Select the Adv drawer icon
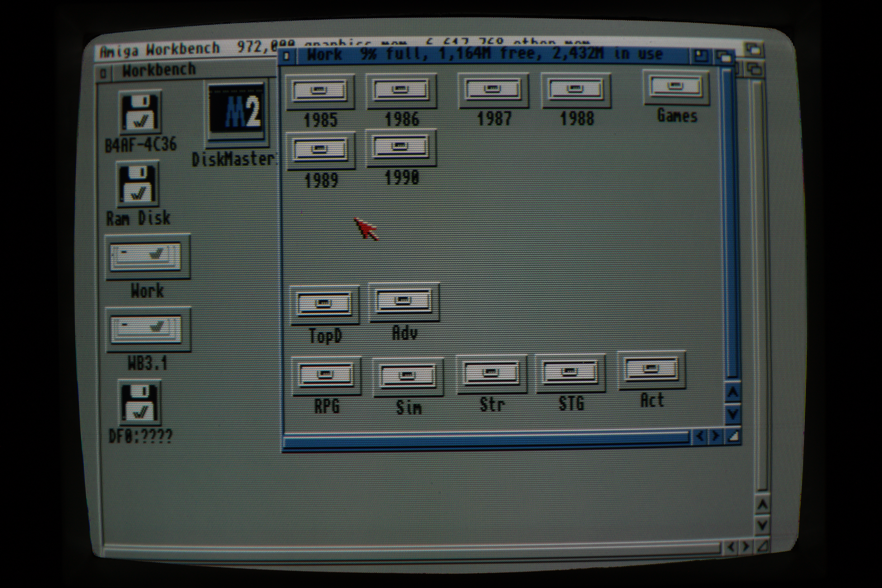 (x=404, y=302)
